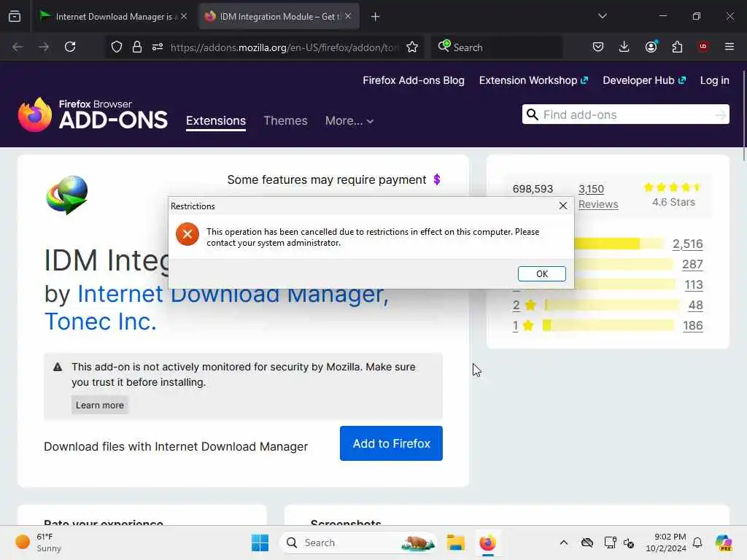Click the browser toolbar Search box
The height and width of the screenshot is (560, 747).
point(497,47)
